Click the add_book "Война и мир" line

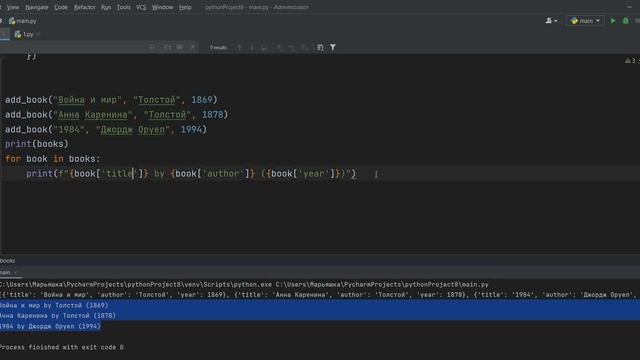[x=111, y=100]
